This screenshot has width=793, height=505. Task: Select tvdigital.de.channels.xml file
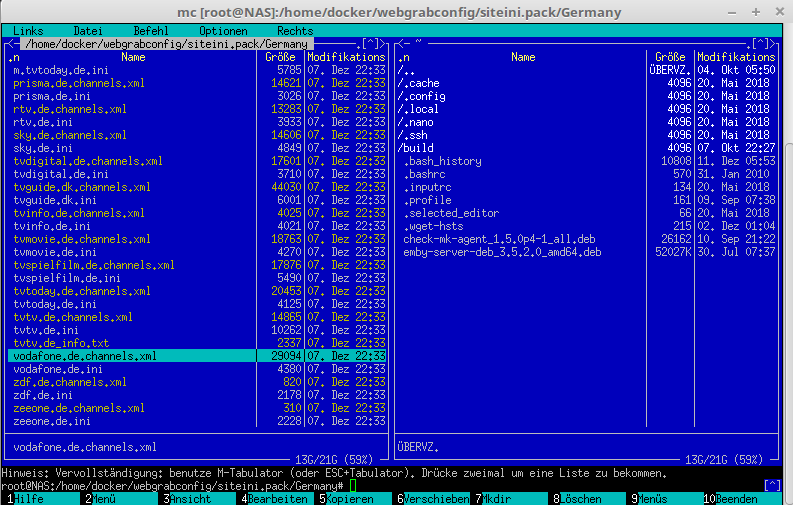coord(88,161)
